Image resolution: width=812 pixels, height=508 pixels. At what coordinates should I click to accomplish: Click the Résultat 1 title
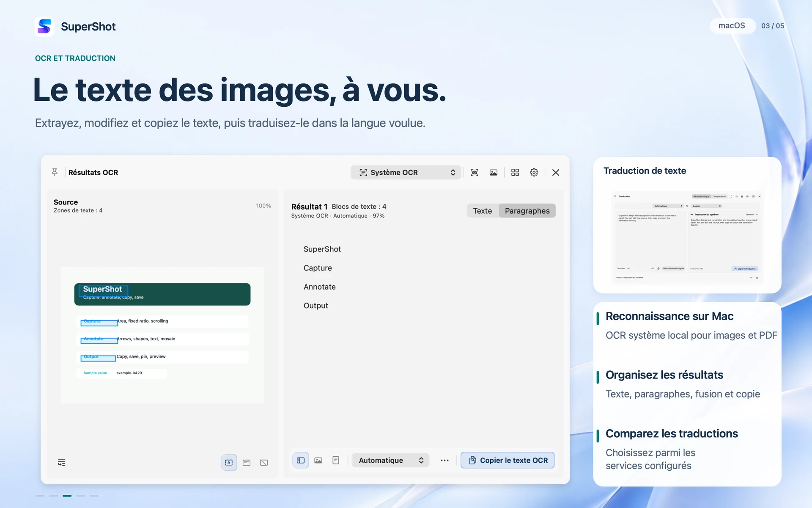coord(309,207)
